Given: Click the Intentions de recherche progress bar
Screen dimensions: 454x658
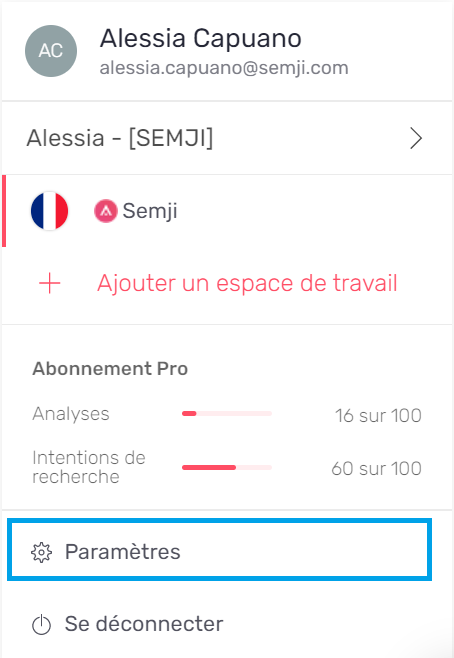Looking at the screenshot, I should [x=227, y=467].
